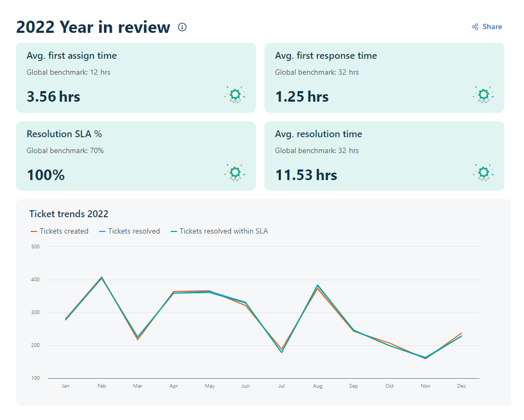Click the Jun label on x-axis
Screen dimensions: 524x420
[246, 386]
